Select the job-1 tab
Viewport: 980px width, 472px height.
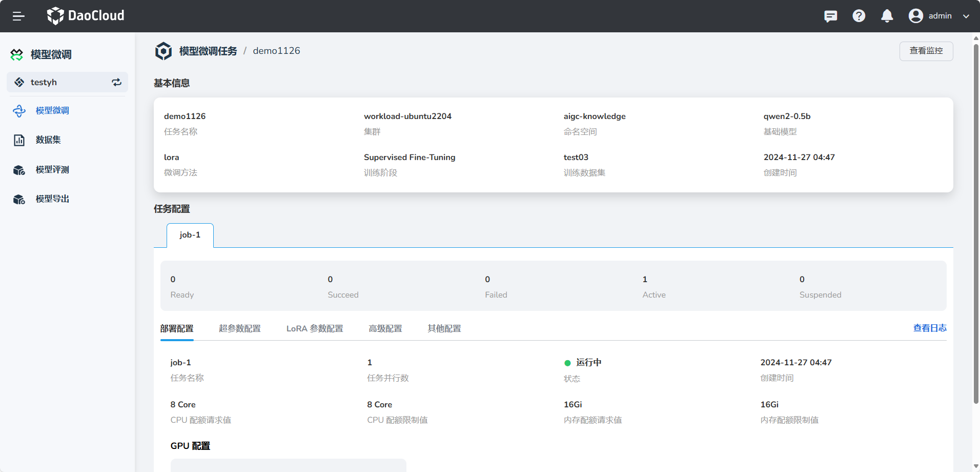(190, 235)
